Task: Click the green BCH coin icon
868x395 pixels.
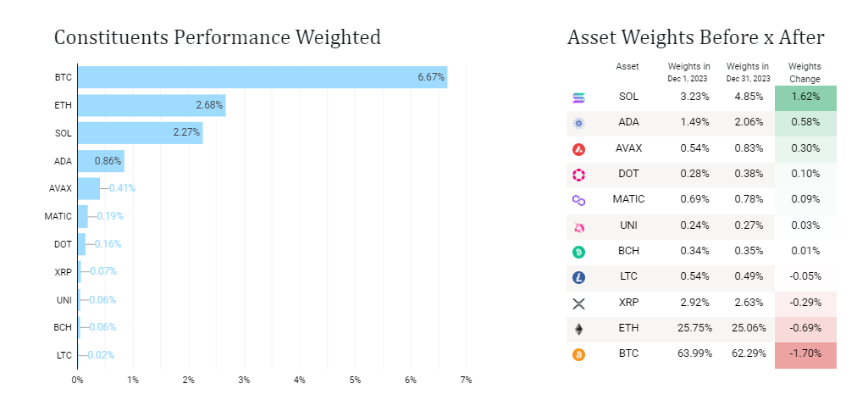Action: (x=579, y=252)
